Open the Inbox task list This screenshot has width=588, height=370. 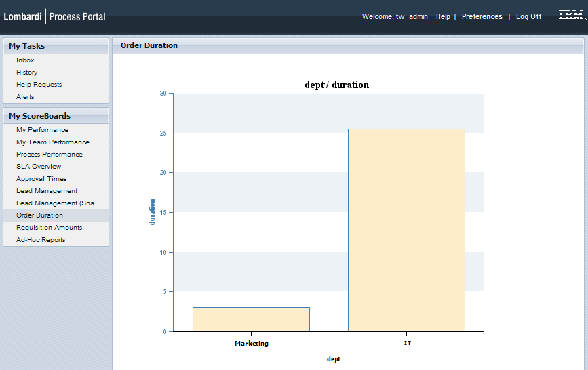25,60
